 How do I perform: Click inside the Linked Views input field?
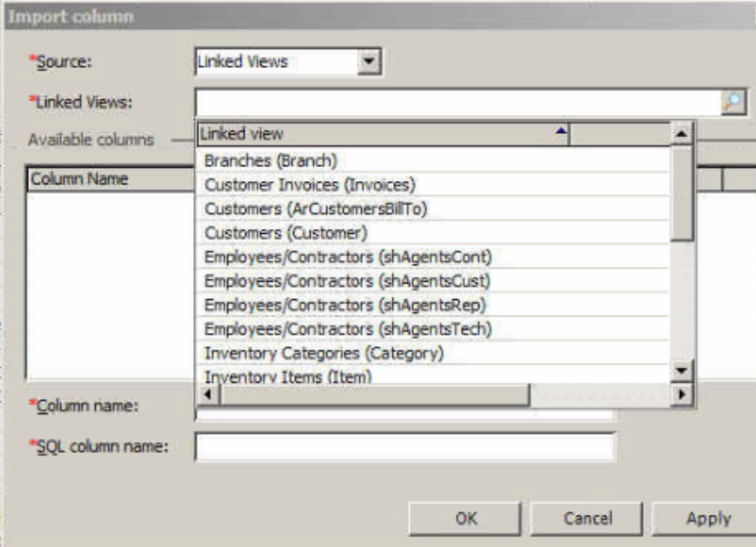pyautogui.click(x=458, y=102)
